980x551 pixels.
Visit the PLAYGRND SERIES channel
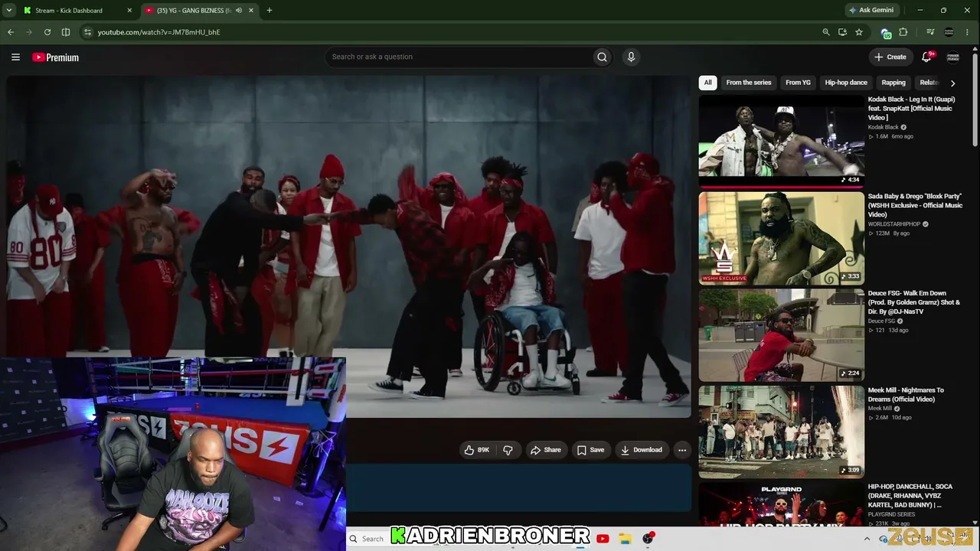891,514
